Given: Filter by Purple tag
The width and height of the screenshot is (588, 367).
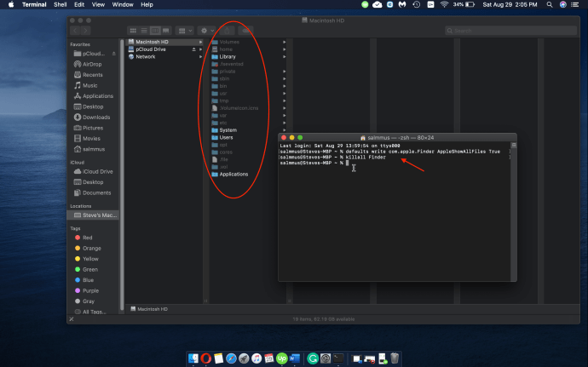Looking at the screenshot, I should [90, 290].
